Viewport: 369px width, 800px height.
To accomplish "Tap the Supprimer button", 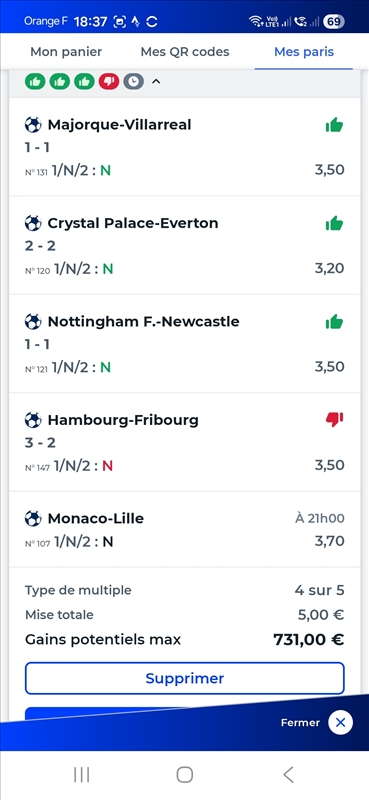I will pyautogui.click(x=185, y=678).
